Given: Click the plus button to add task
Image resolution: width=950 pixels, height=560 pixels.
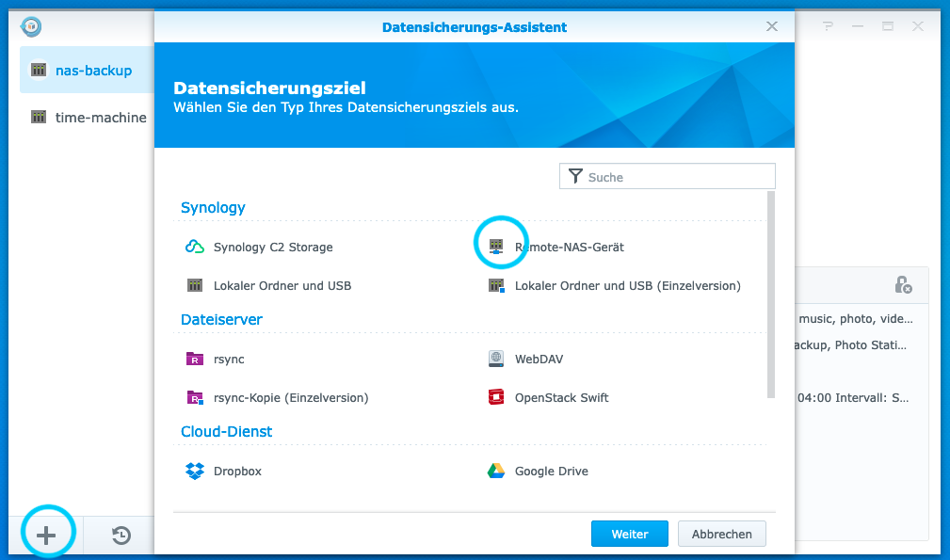Looking at the screenshot, I should (x=46, y=536).
